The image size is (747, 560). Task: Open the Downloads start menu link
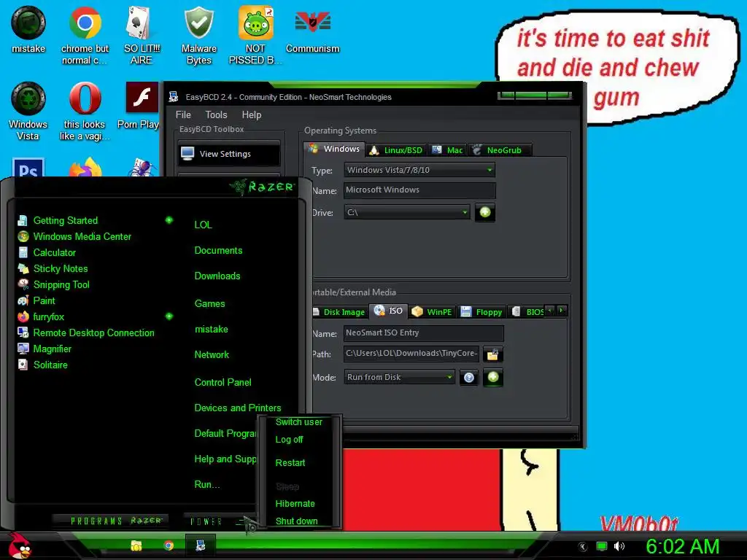pyautogui.click(x=217, y=276)
